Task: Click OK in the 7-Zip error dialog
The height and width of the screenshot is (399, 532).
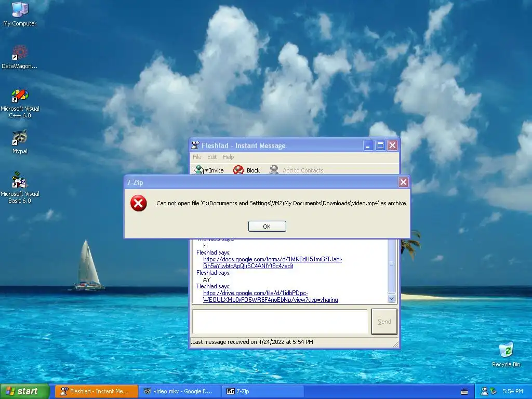Action: [x=267, y=227]
